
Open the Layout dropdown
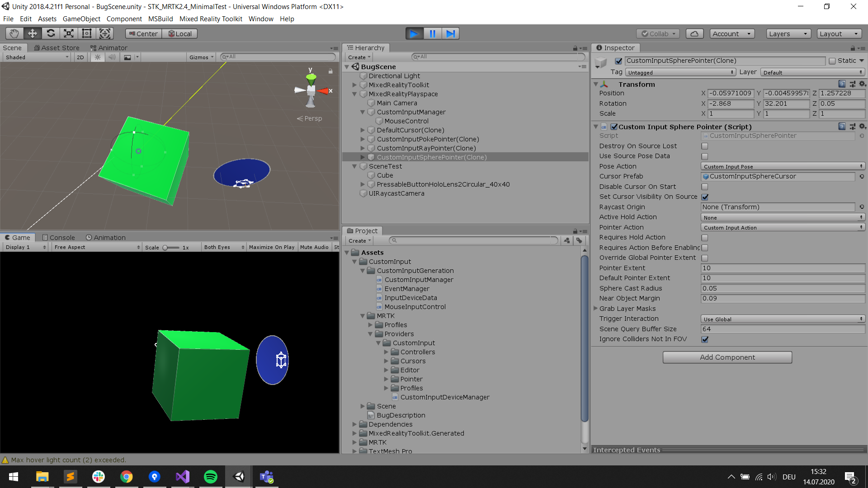pyautogui.click(x=839, y=33)
